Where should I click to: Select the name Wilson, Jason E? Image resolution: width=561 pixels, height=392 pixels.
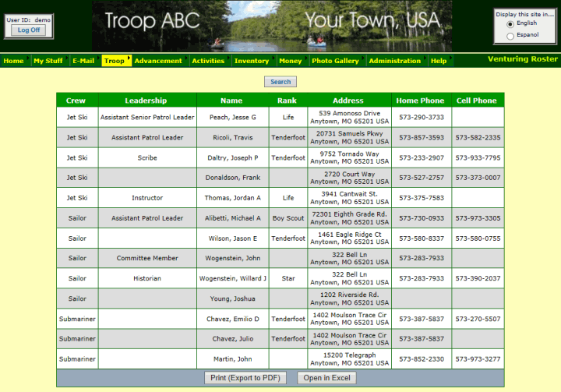233,238
